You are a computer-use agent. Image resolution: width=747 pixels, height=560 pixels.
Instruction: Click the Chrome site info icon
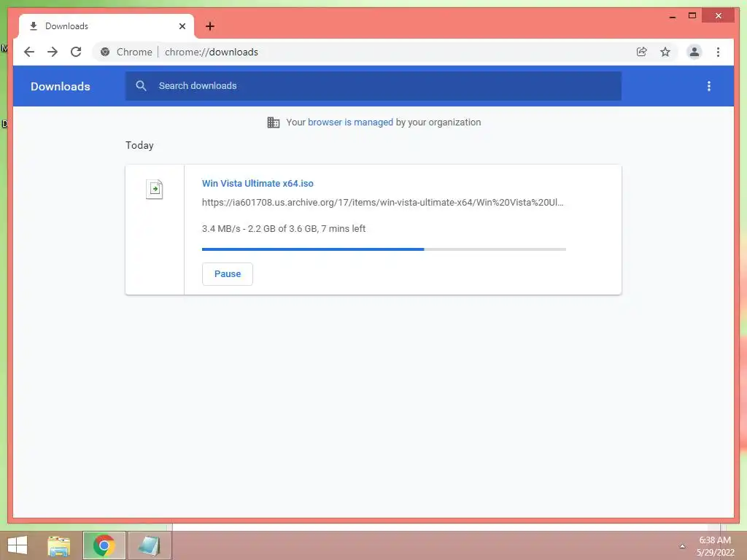105,52
